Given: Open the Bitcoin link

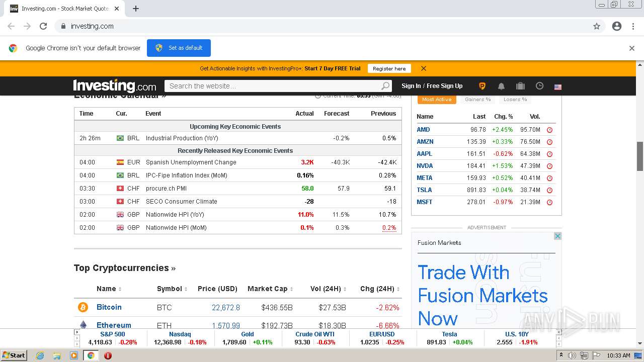Looking at the screenshot, I should pyautogui.click(x=109, y=307).
